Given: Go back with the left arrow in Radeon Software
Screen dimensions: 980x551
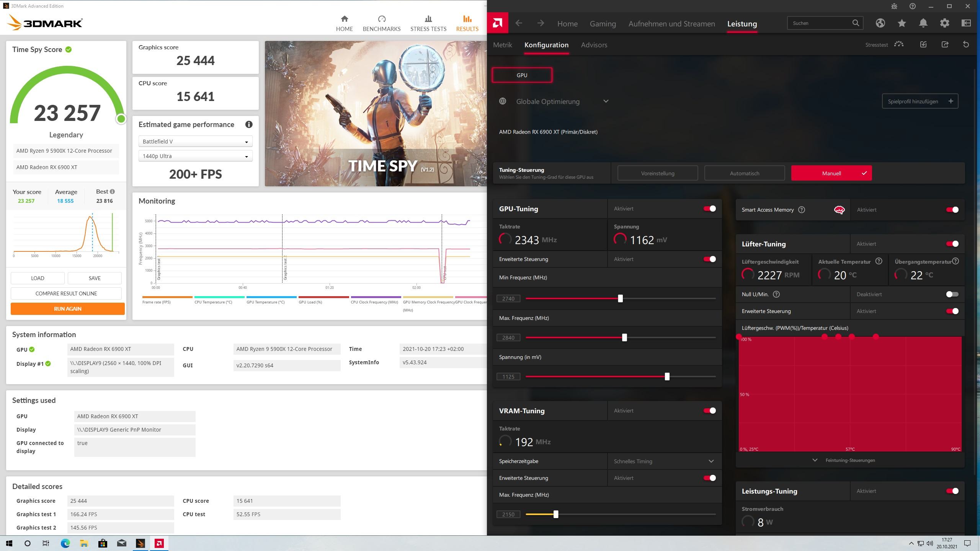Looking at the screenshot, I should click(x=519, y=23).
